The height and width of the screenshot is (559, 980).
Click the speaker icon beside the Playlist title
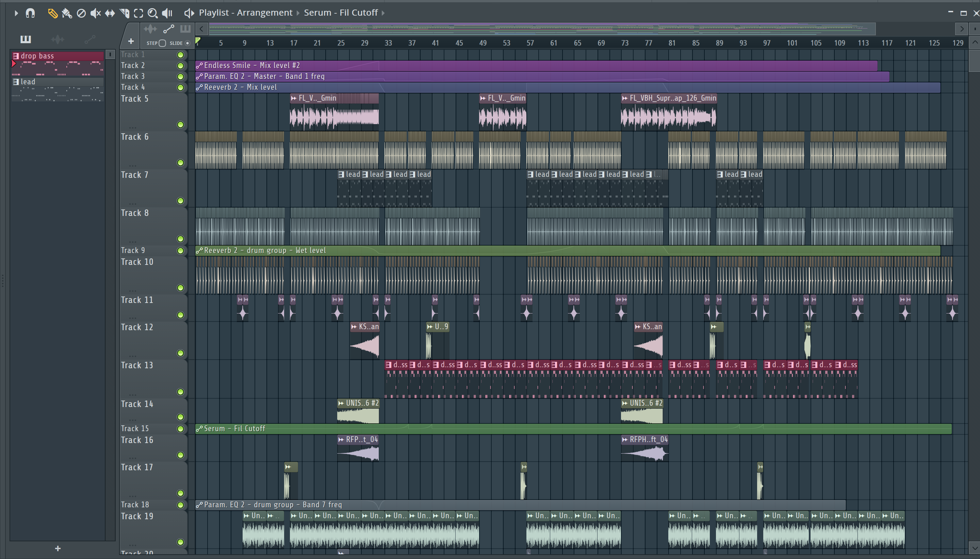pyautogui.click(x=189, y=13)
